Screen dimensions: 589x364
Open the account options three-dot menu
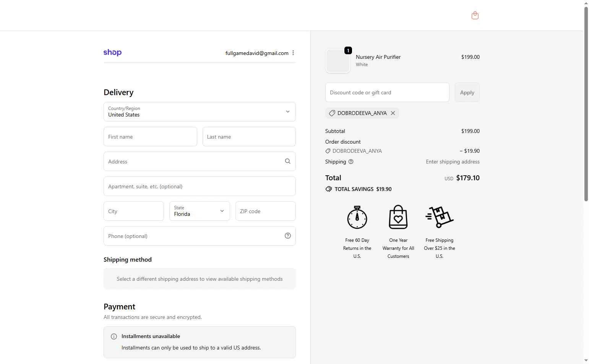293,53
